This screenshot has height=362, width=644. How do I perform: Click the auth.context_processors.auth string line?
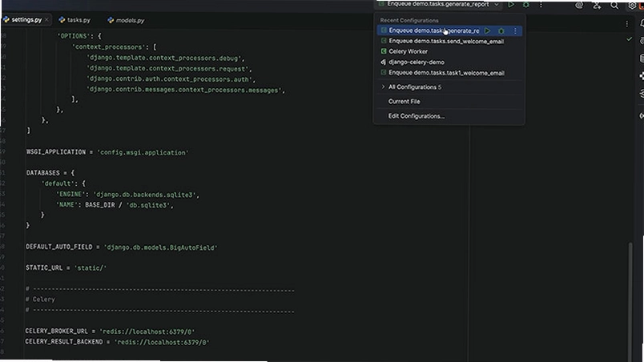pos(171,79)
